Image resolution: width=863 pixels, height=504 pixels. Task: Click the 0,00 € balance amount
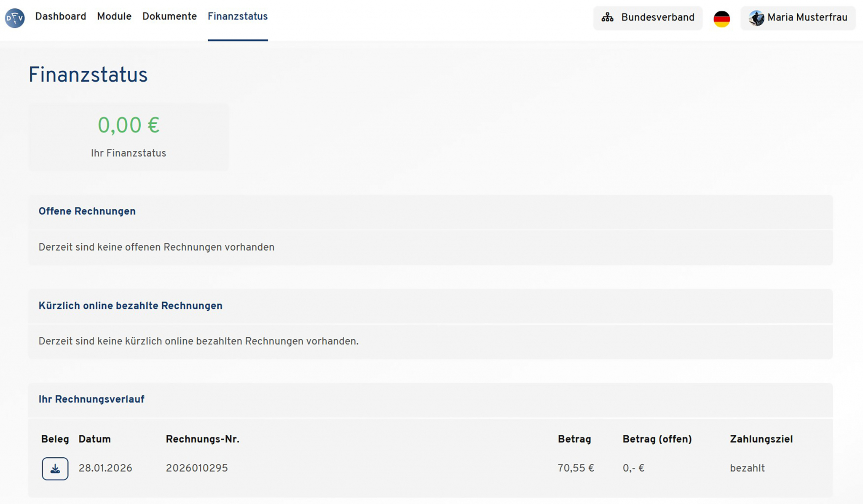pyautogui.click(x=129, y=125)
